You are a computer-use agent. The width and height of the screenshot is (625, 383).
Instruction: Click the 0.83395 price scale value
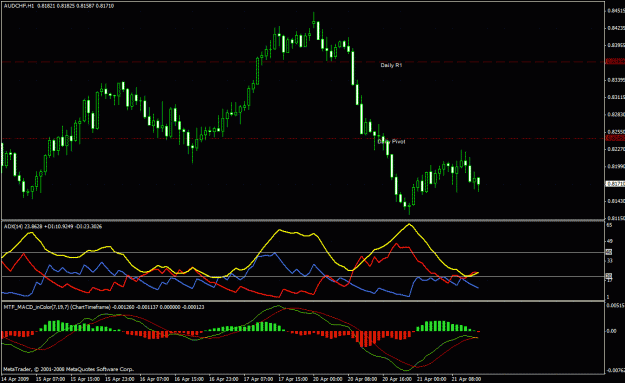[616, 80]
